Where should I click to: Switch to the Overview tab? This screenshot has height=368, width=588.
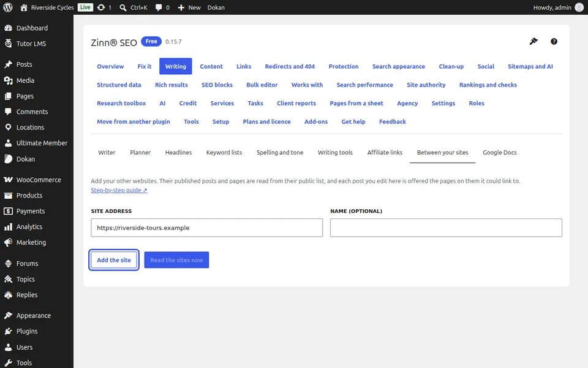[110, 66]
